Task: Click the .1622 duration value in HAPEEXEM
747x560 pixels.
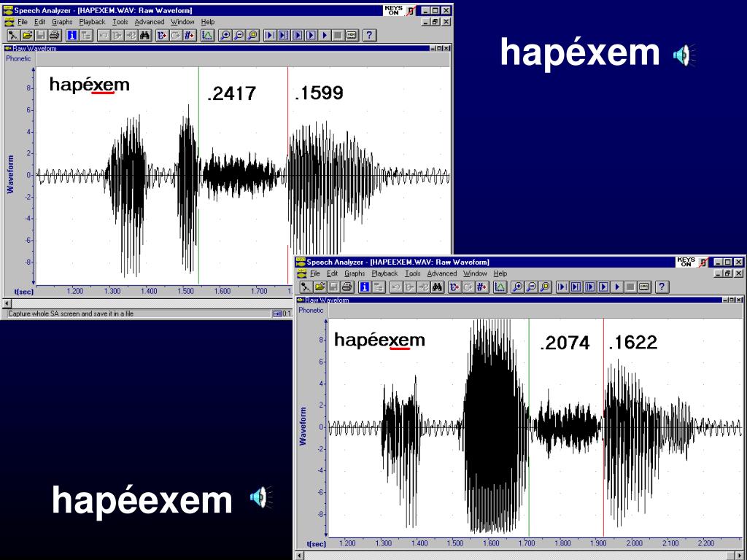Action: (x=633, y=343)
